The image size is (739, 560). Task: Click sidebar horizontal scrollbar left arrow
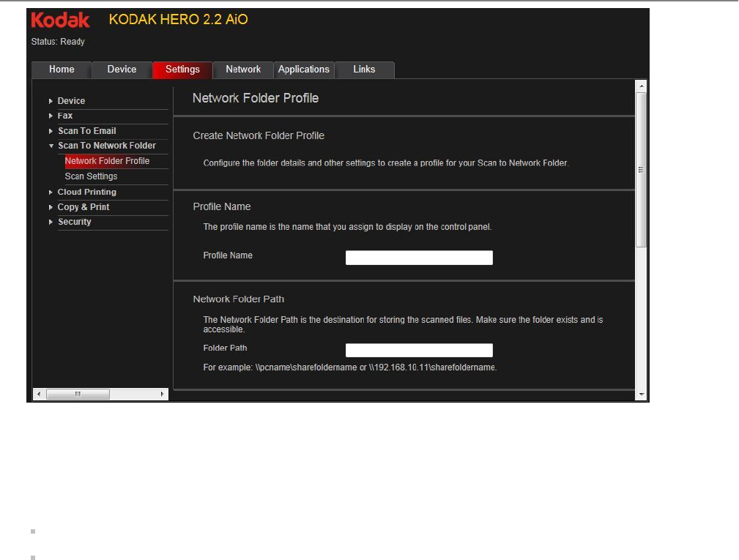pos(39,395)
